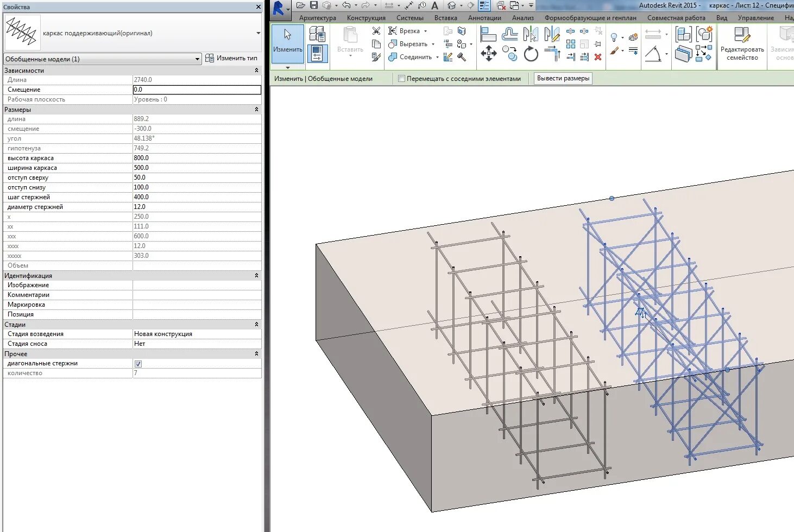The width and height of the screenshot is (794, 532).
Task: Select the Pin icon
Action: [597, 44]
